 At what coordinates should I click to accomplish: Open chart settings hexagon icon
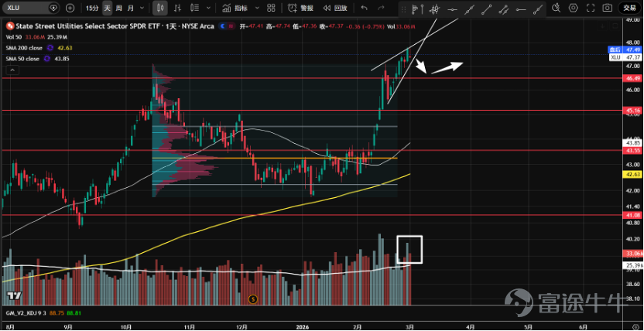point(574,8)
